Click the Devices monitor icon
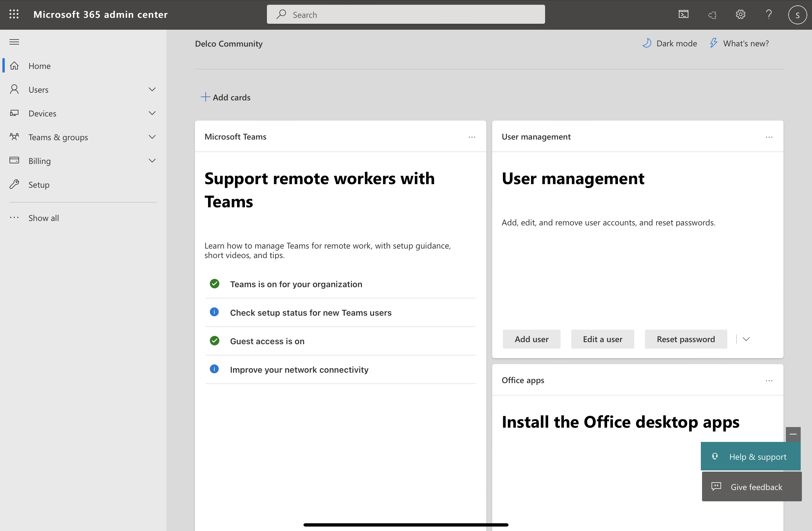Viewport: 812px width, 531px height. [14, 113]
